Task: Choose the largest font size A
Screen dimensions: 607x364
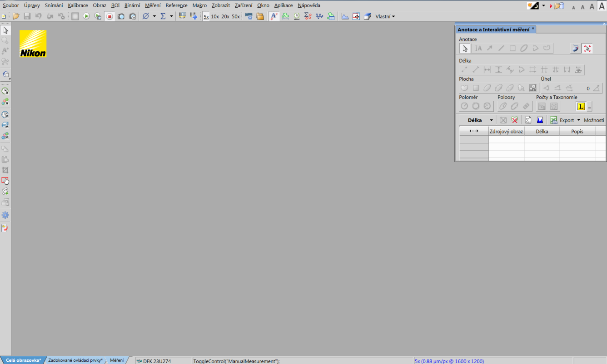Action: pyautogui.click(x=602, y=6)
